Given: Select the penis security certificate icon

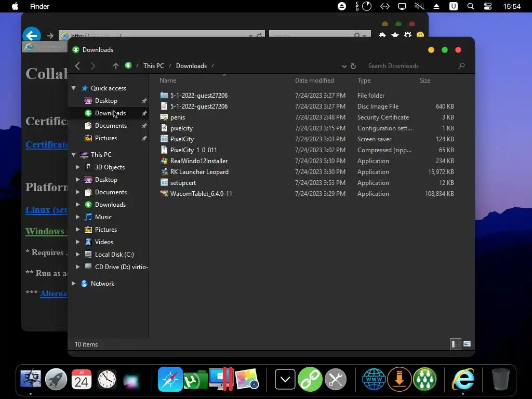Looking at the screenshot, I should (164, 117).
